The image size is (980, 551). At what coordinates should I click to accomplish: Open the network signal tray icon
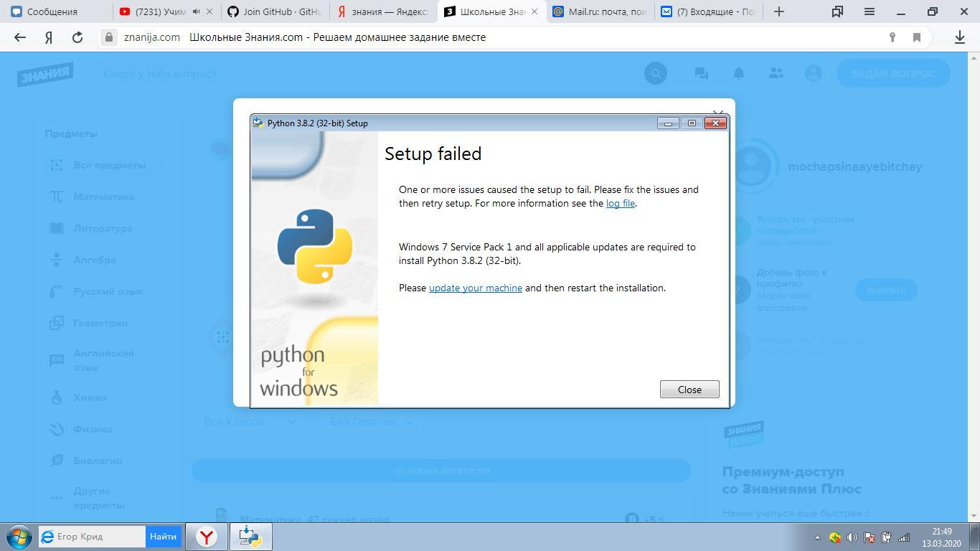tap(904, 537)
